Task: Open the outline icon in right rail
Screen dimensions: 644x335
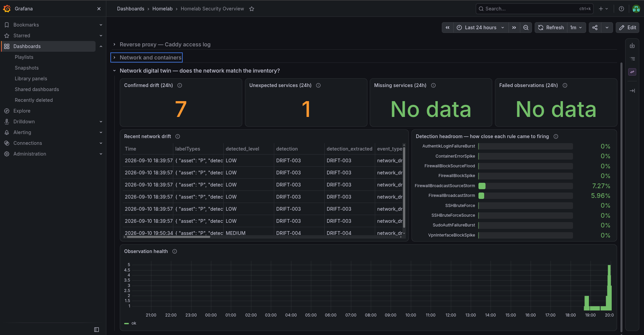Action: [x=632, y=59]
